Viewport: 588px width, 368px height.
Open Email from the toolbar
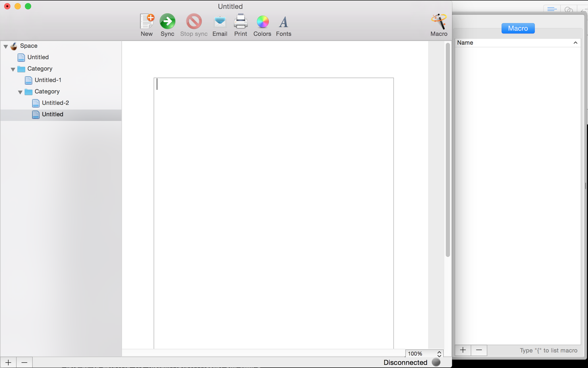point(220,22)
